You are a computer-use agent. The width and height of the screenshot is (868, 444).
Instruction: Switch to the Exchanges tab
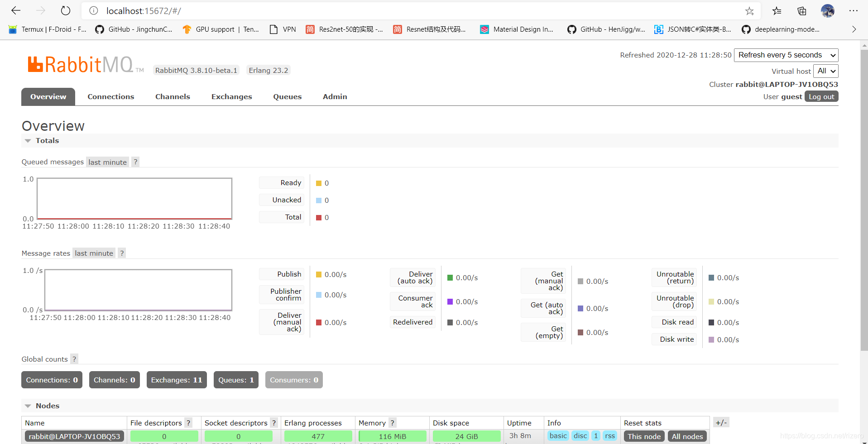click(x=231, y=96)
